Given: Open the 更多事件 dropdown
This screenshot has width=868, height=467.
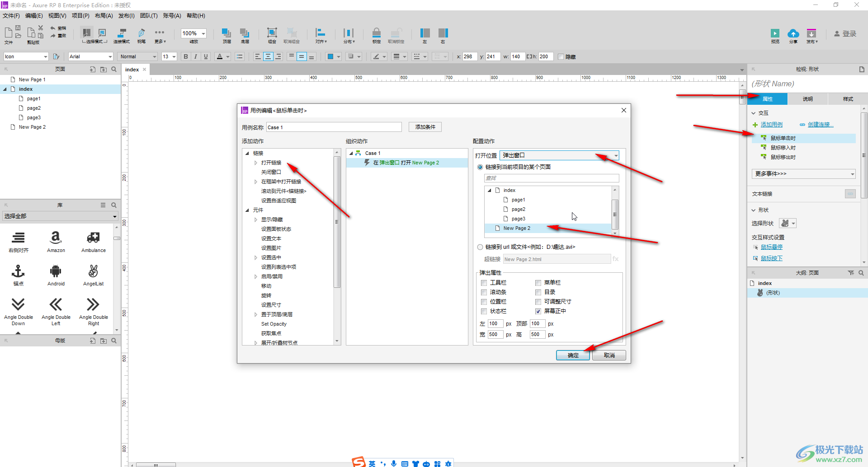Looking at the screenshot, I should click(804, 174).
